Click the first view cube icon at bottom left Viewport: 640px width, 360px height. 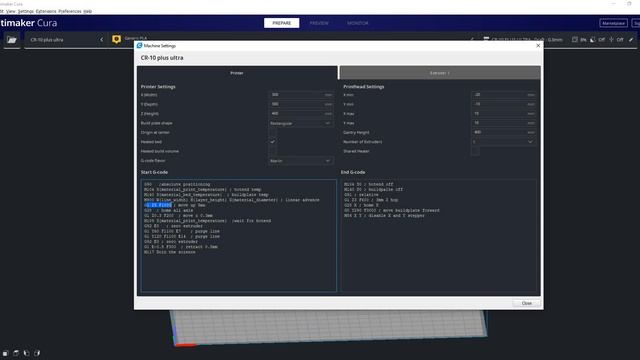point(5,353)
